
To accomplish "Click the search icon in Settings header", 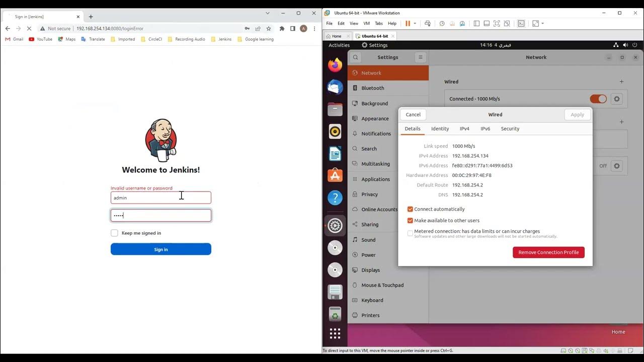I will pyautogui.click(x=355, y=57).
